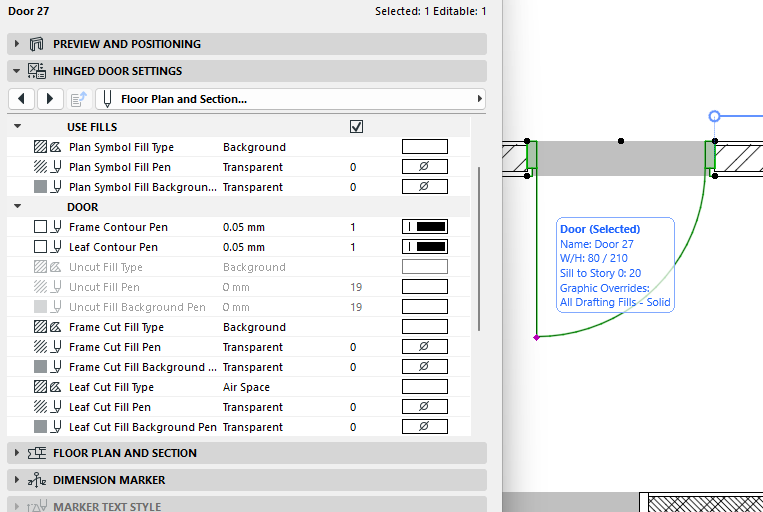The height and width of the screenshot is (512, 763).
Task: Click the magenta door leaf endpoint hotspot
Action: 536,338
